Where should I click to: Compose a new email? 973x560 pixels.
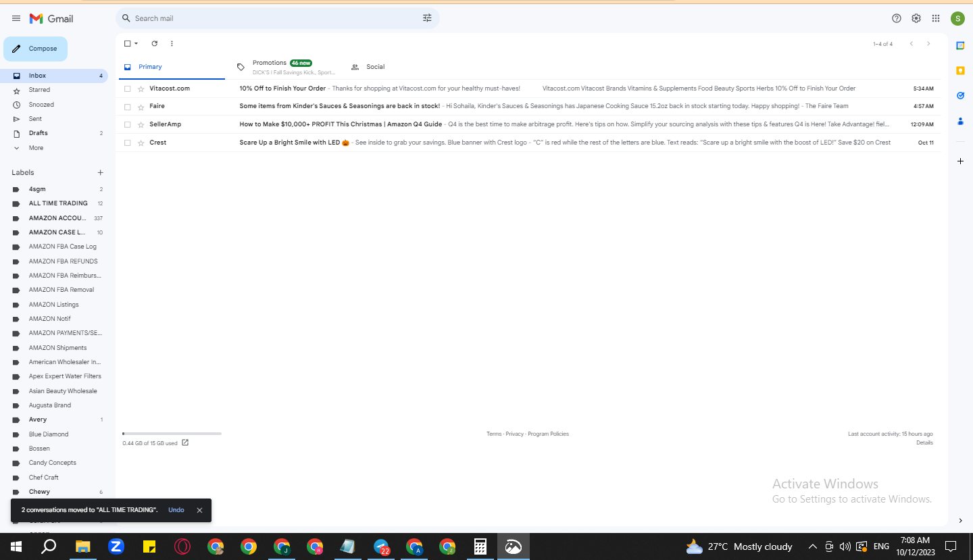[35, 49]
